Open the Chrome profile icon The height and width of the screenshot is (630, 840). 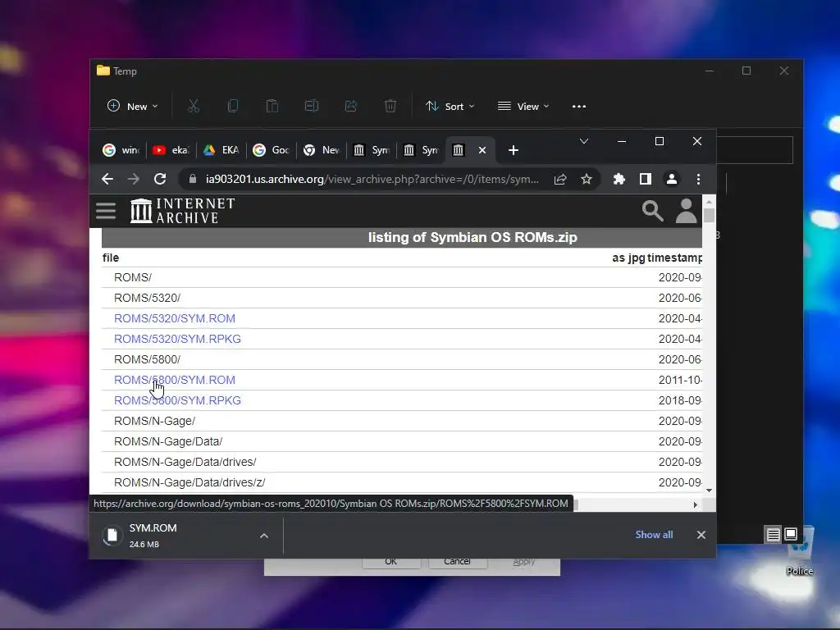pyautogui.click(x=672, y=179)
